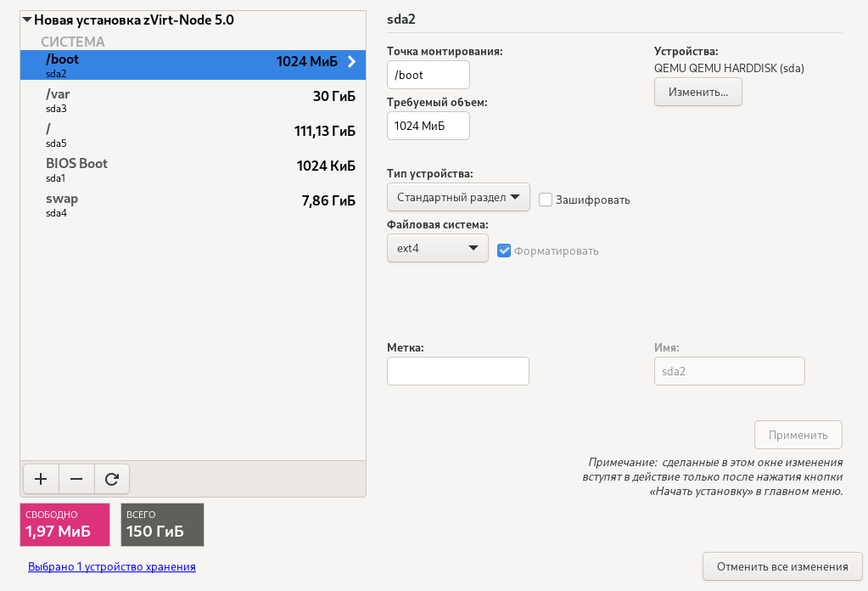Click the chevron arrow on /boot row

click(x=351, y=61)
